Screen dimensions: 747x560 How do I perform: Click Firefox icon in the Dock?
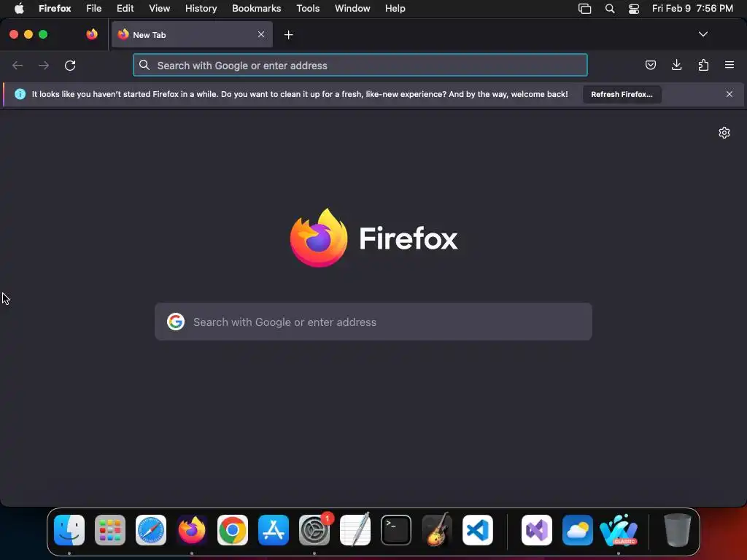coord(192,530)
